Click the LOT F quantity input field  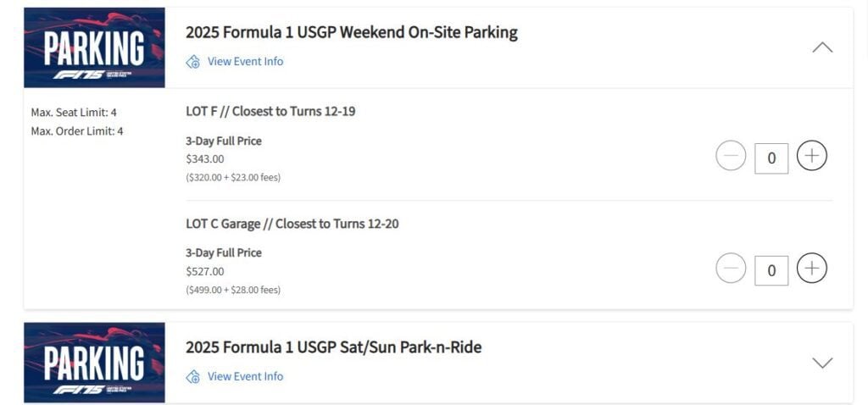(x=771, y=158)
